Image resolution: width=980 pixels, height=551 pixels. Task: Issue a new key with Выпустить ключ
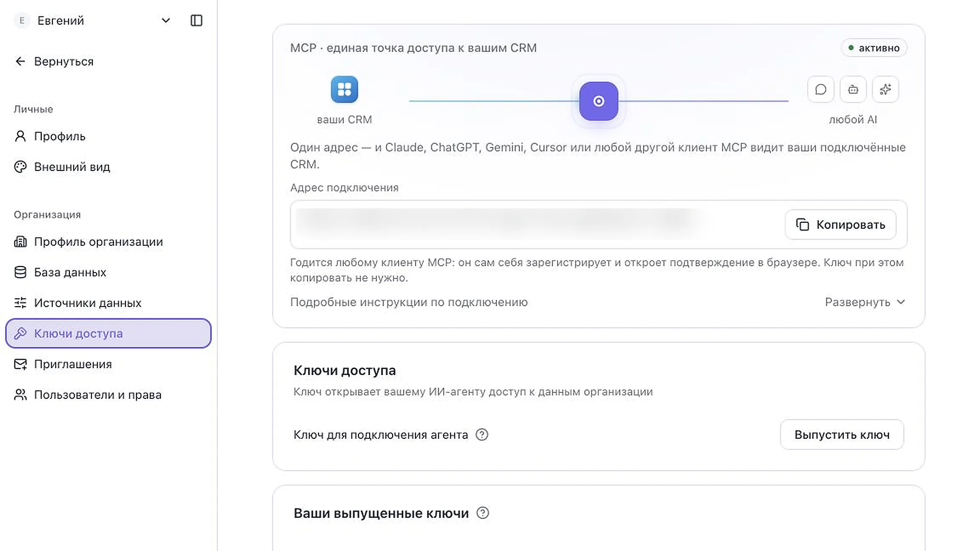pyautogui.click(x=842, y=435)
